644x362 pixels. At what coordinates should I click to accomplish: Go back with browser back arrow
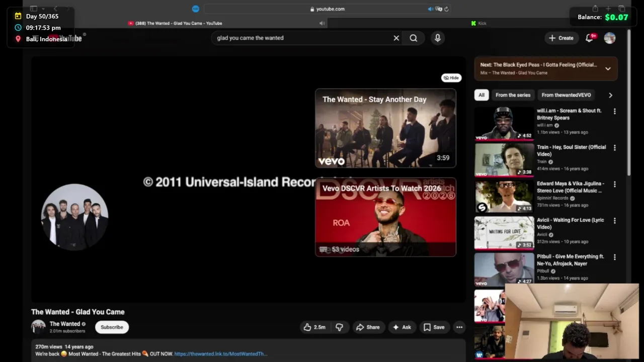point(55,9)
